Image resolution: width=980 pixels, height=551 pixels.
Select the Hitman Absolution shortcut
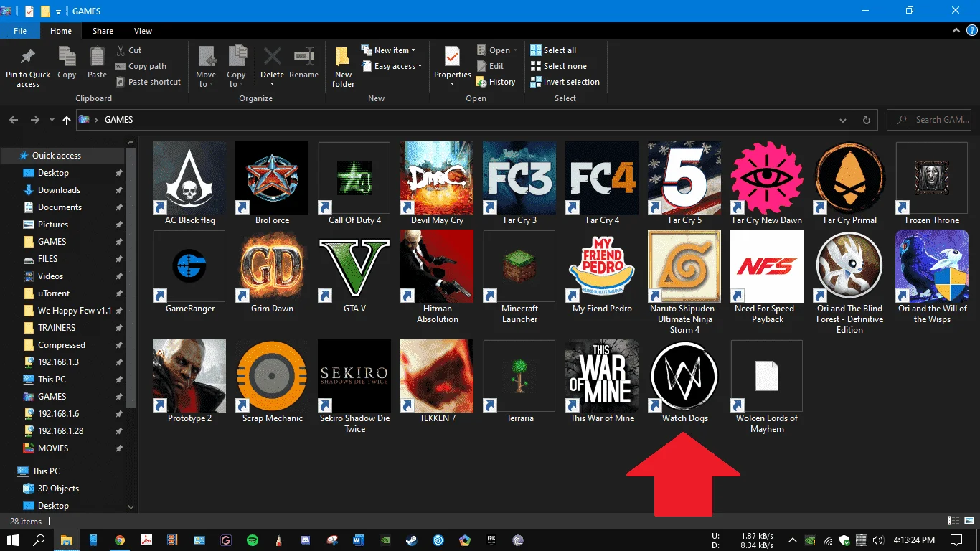pyautogui.click(x=437, y=277)
